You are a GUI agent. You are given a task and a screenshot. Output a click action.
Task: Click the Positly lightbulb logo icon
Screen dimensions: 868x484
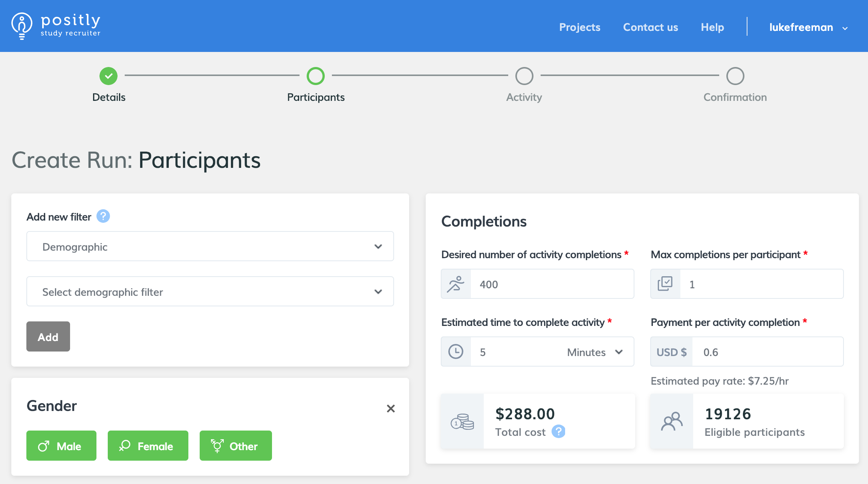tap(21, 26)
